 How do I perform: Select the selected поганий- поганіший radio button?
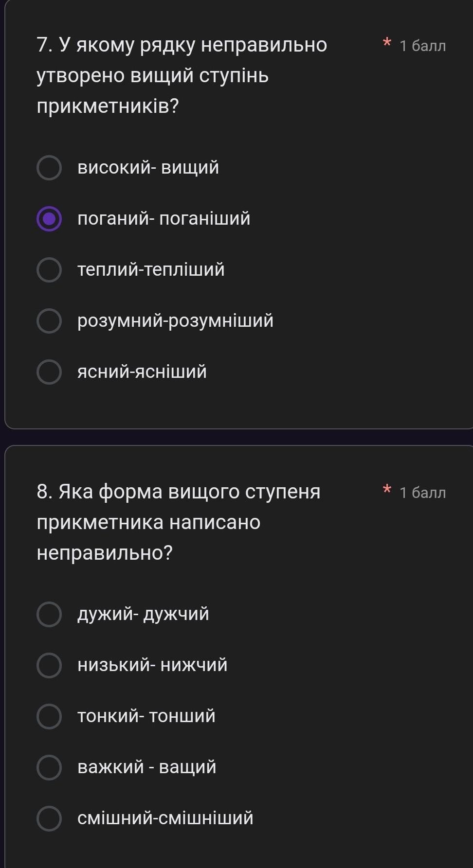tap(49, 219)
